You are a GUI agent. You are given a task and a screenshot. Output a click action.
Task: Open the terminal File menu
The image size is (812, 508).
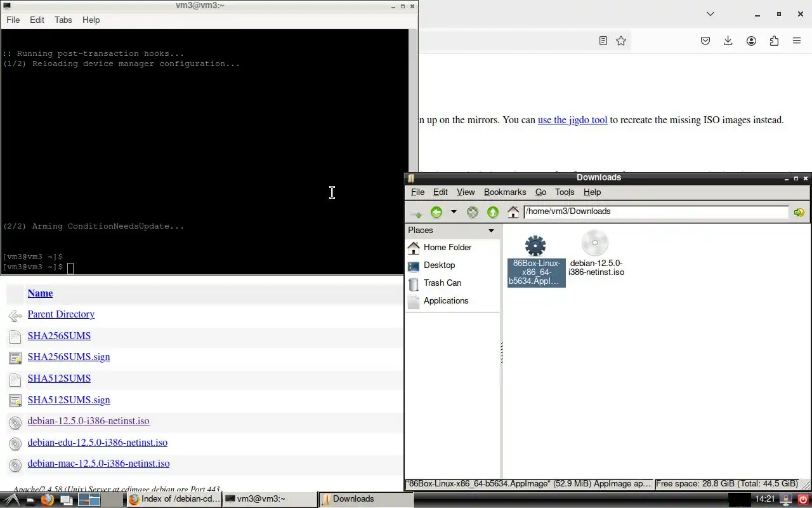click(13, 20)
